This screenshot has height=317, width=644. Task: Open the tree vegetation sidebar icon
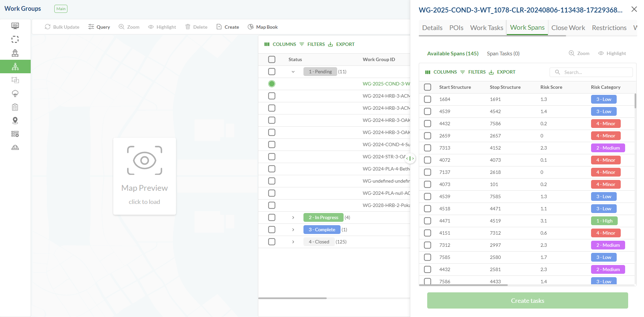15,94
